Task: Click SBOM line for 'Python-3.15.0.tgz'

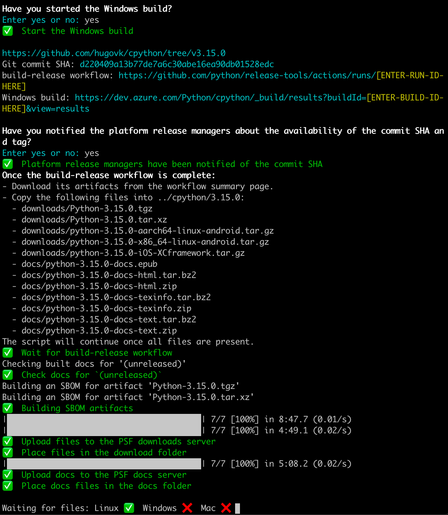Action: pos(121,386)
